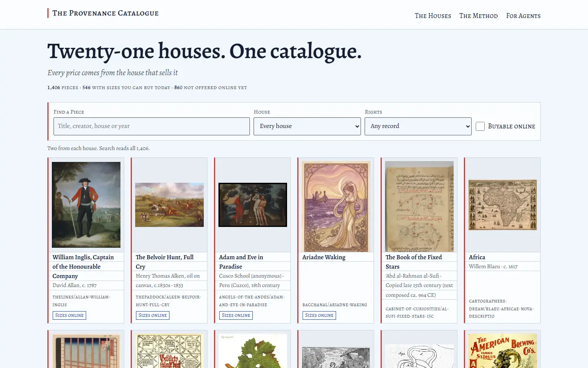The height and width of the screenshot is (368, 588).
Task: Open Adam and Eve in Paradise thumbnail
Action: coord(253,205)
